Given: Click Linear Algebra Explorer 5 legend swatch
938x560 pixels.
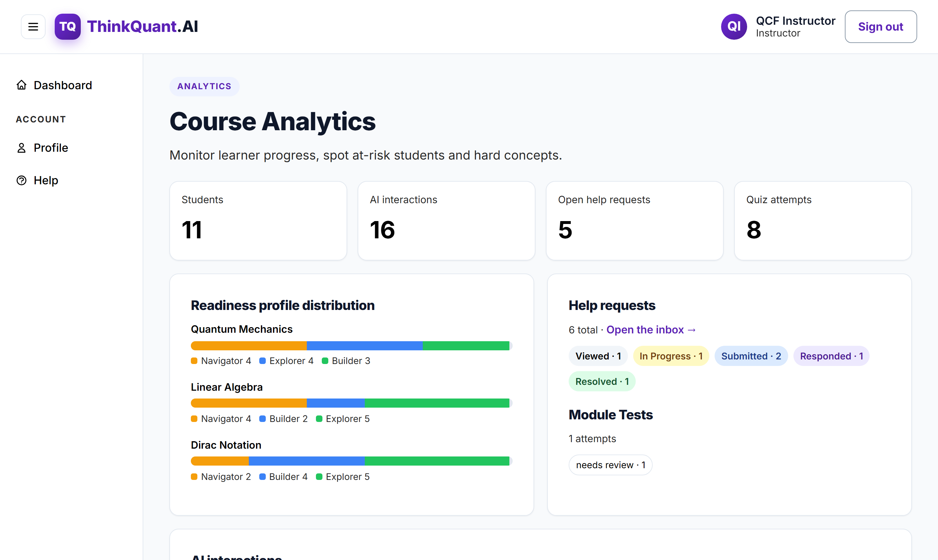Looking at the screenshot, I should (x=319, y=419).
